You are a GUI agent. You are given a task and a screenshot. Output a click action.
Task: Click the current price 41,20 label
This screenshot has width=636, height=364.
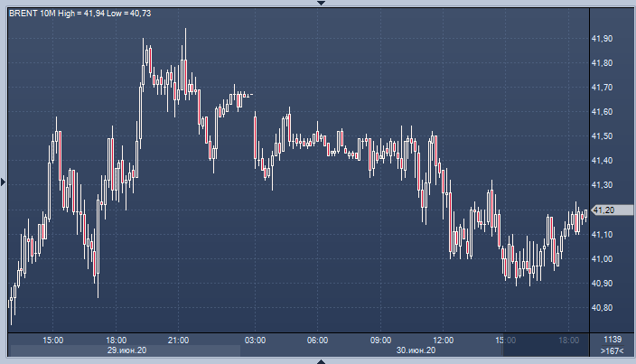(x=603, y=210)
